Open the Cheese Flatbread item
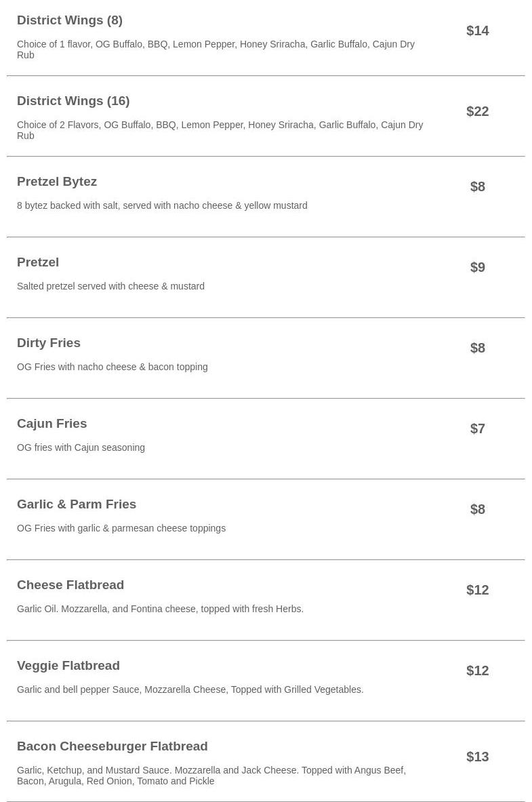Screen dimensions: 532x802 [70, 585]
